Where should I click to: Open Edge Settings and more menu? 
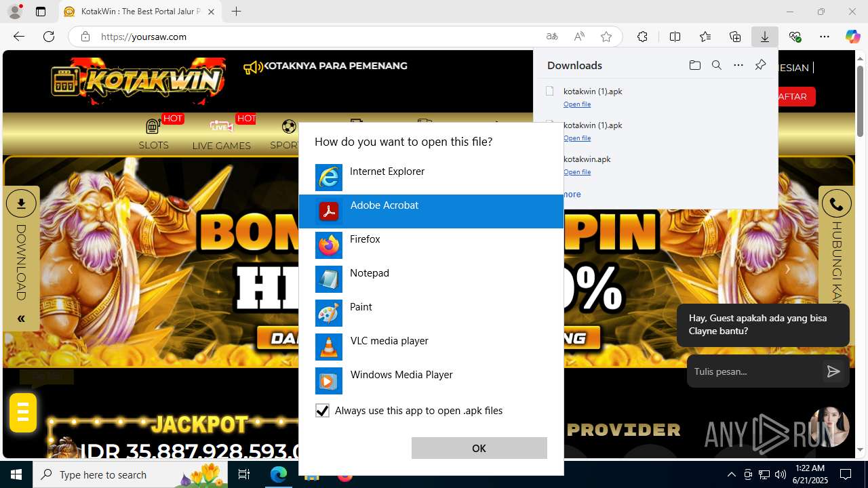825,37
